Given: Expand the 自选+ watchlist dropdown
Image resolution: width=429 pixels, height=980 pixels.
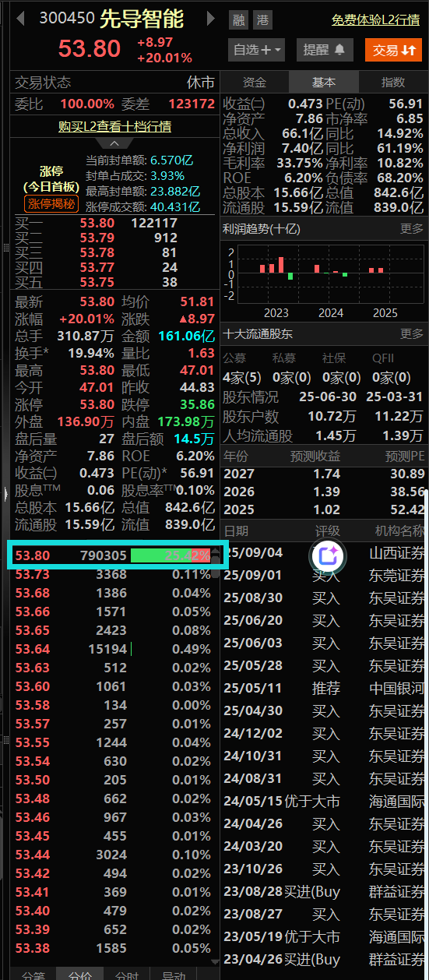Looking at the screenshot, I should (x=256, y=50).
